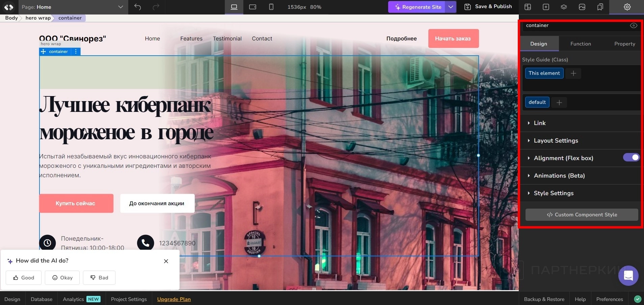Open the layers stack panel icon
Image resolution: width=644 pixels, height=305 pixels.
coord(564,7)
